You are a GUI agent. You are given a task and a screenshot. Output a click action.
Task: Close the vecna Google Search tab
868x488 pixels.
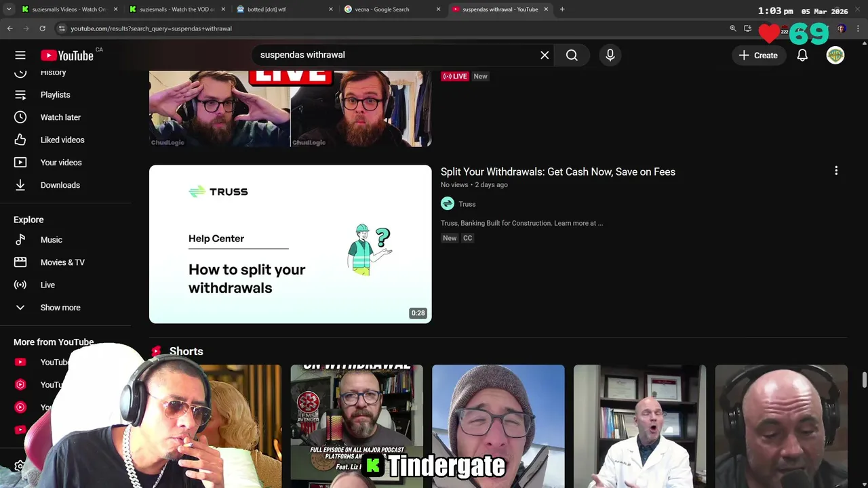pyautogui.click(x=438, y=9)
